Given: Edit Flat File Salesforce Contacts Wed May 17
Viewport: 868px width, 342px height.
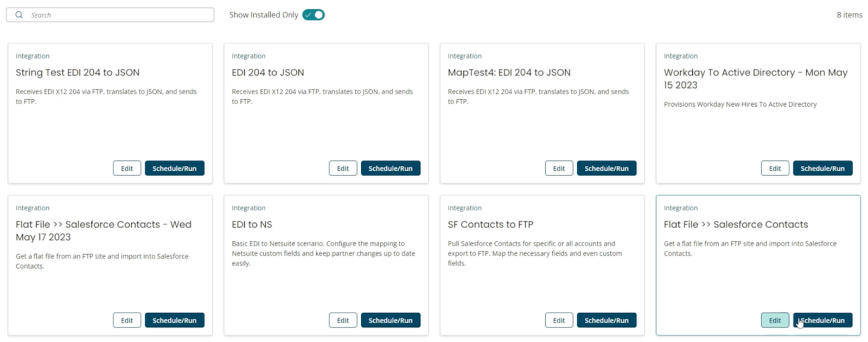Looking at the screenshot, I should click(x=127, y=320).
